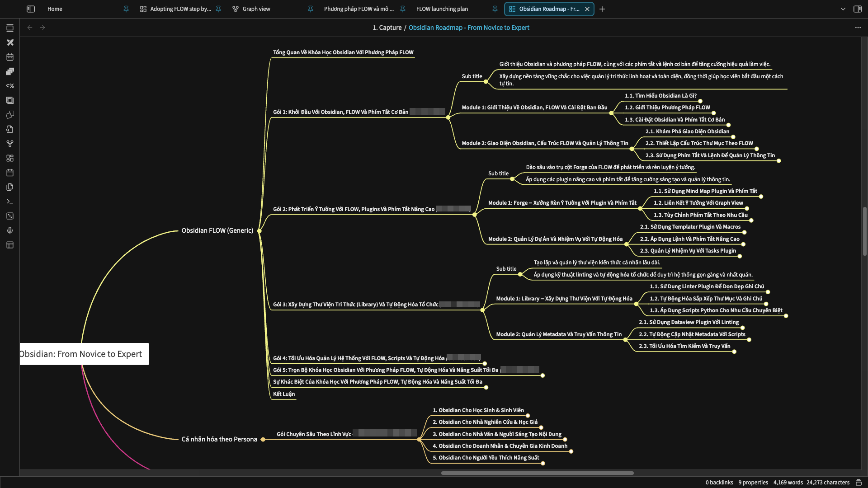Open the command palette terminal icon
Image resolution: width=868 pixels, height=488 pixels.
click(x=10, y=202)
